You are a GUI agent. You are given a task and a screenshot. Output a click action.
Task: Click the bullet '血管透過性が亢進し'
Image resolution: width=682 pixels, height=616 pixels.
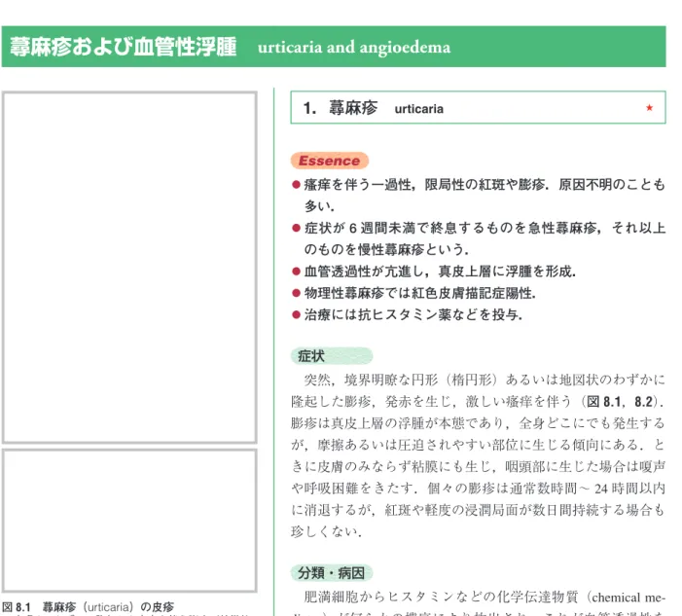coord(434,272)
